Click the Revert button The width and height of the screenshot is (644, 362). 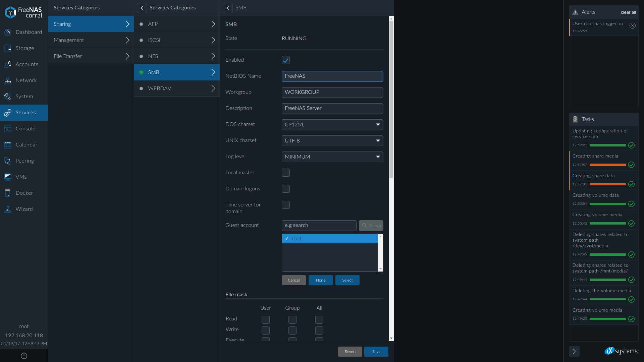[350, 351]
